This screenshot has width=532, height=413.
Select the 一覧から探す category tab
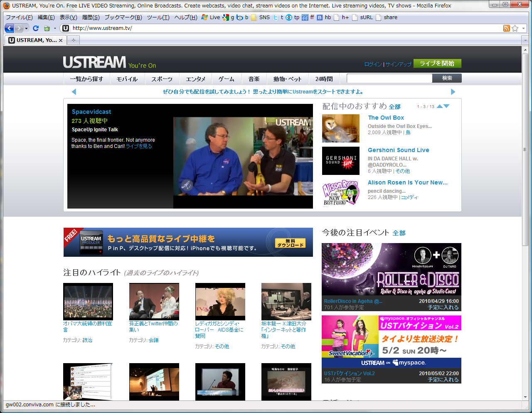86,79
